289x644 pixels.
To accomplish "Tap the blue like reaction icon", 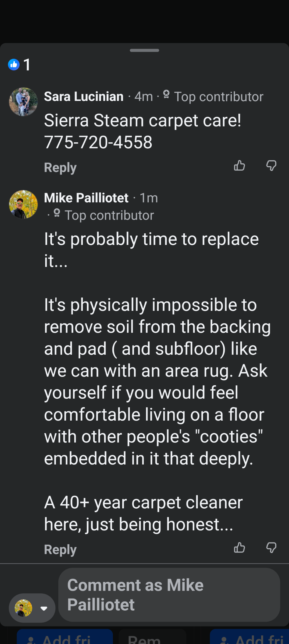I will (x=14, y=65).
